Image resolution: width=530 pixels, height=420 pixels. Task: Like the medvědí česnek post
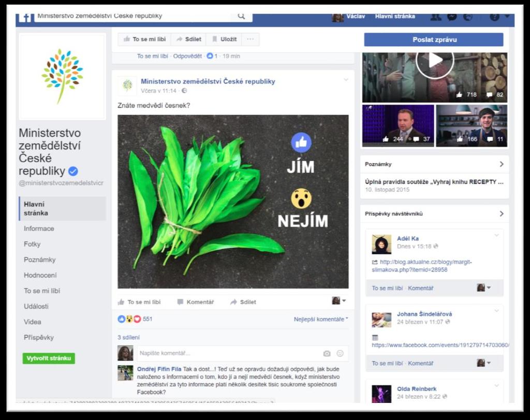tap(139, 302)
